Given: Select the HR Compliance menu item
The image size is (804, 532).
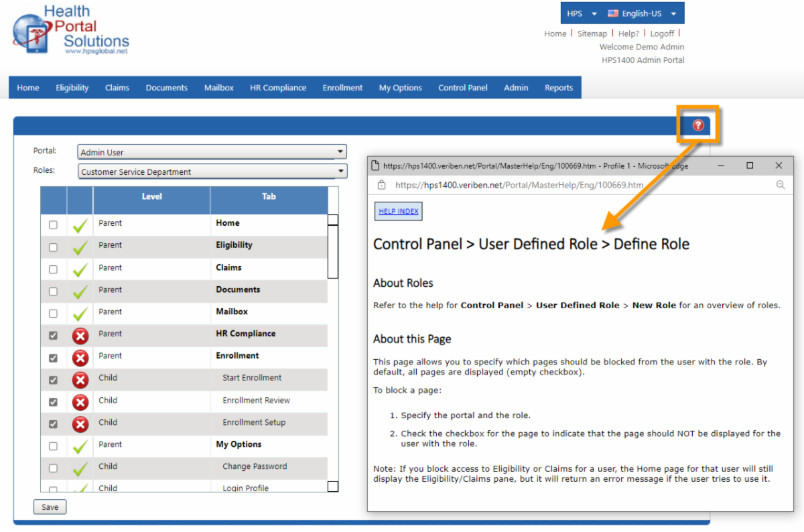Looking at the screenshot, I should tap(278, 88).
